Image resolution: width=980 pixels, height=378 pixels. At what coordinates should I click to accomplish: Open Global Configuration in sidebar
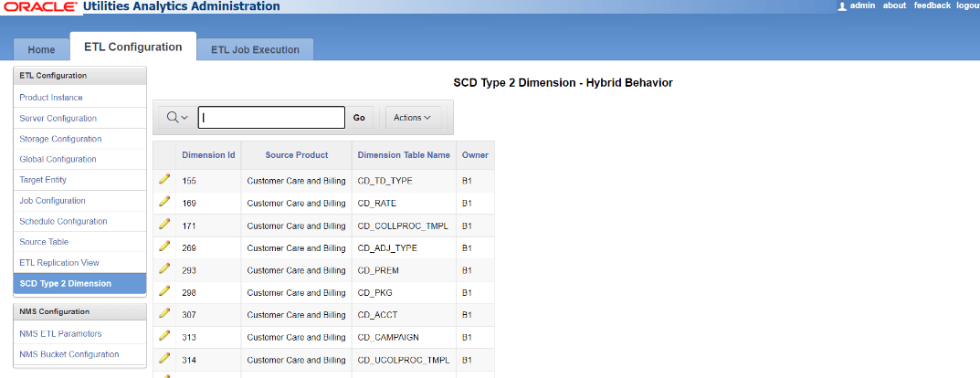pos(58,159)
